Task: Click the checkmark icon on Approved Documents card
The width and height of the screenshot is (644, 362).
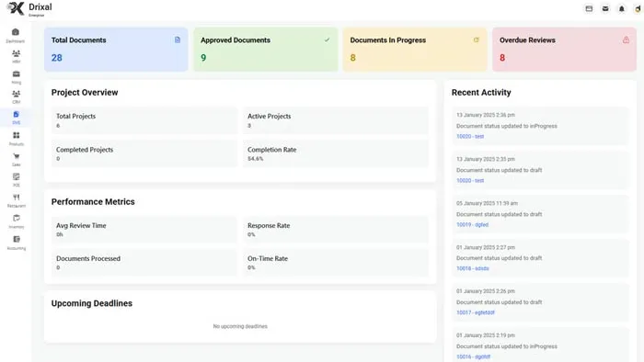Action: click(x=327, y=40)
